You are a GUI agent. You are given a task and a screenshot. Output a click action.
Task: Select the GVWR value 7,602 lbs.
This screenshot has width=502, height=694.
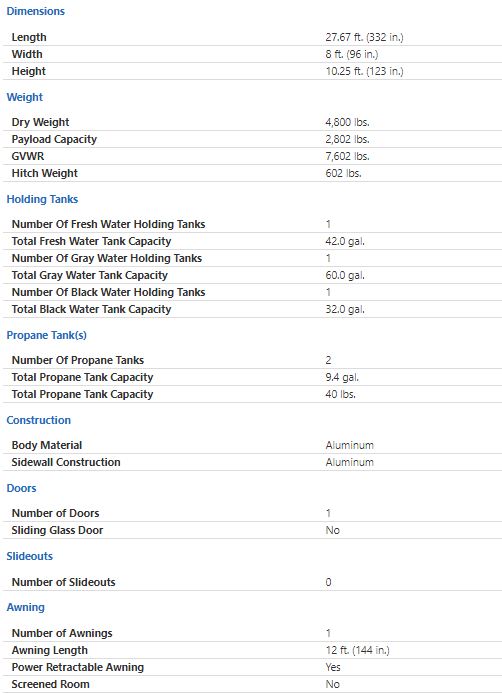pyautogui.click(x=348, y=156)
